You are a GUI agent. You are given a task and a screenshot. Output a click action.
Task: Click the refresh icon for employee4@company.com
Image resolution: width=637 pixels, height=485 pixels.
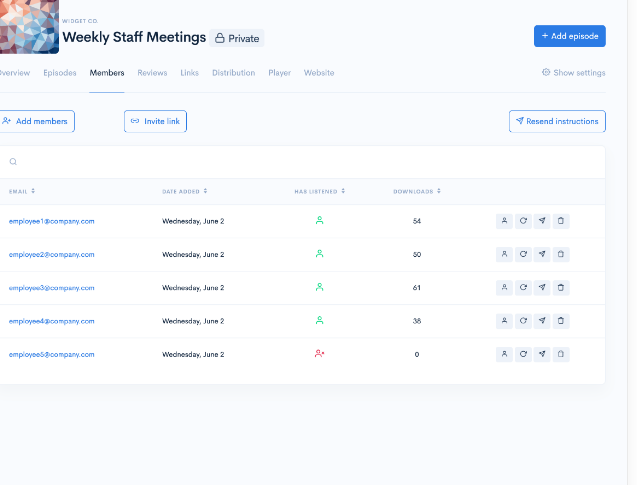(523, 321)
